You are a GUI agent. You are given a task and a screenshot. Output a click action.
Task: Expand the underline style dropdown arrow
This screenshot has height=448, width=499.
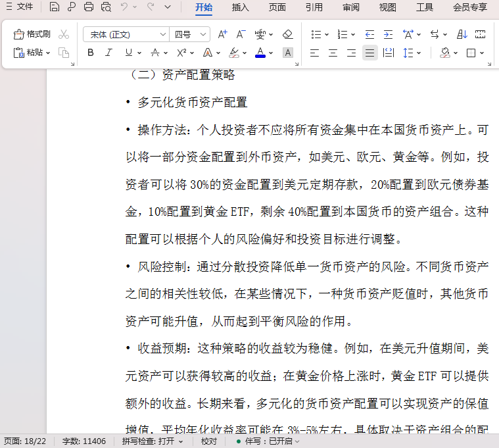[139, 53]
